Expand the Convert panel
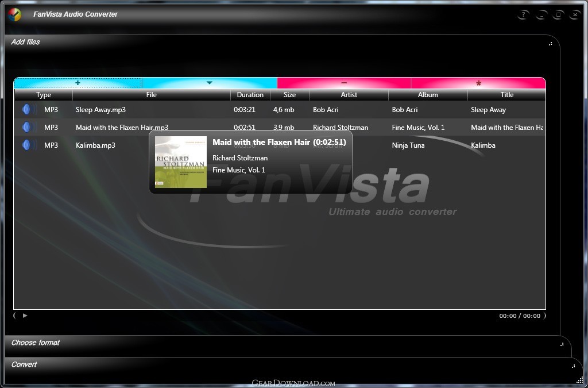588x388 pixels. [x=24, y=364]
